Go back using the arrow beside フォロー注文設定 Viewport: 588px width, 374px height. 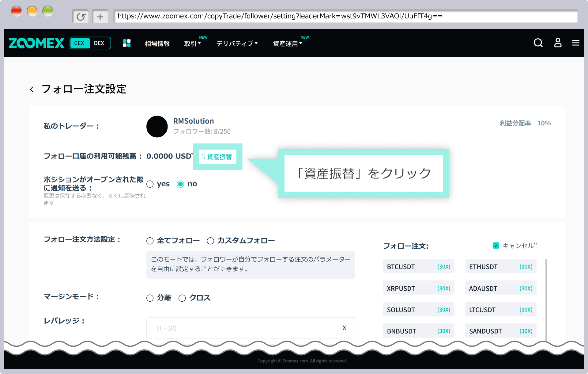[32, 89]
